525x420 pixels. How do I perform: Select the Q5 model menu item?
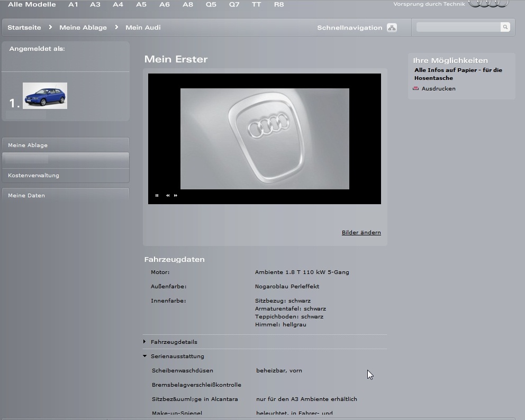tap(211, 4)
